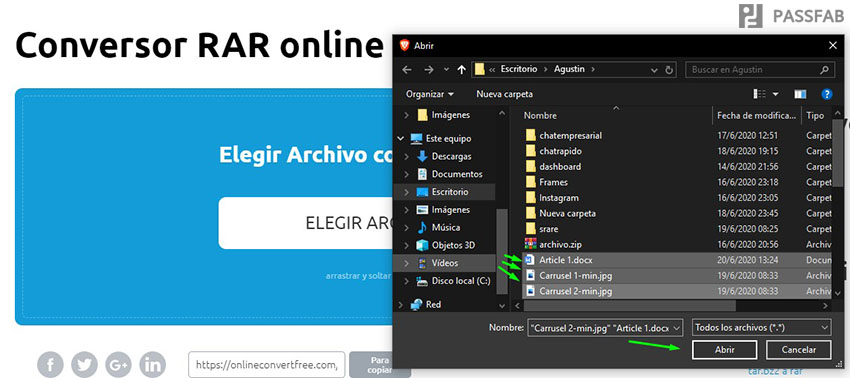Select Documentos in navigation tree

click(x=449, y=174)
